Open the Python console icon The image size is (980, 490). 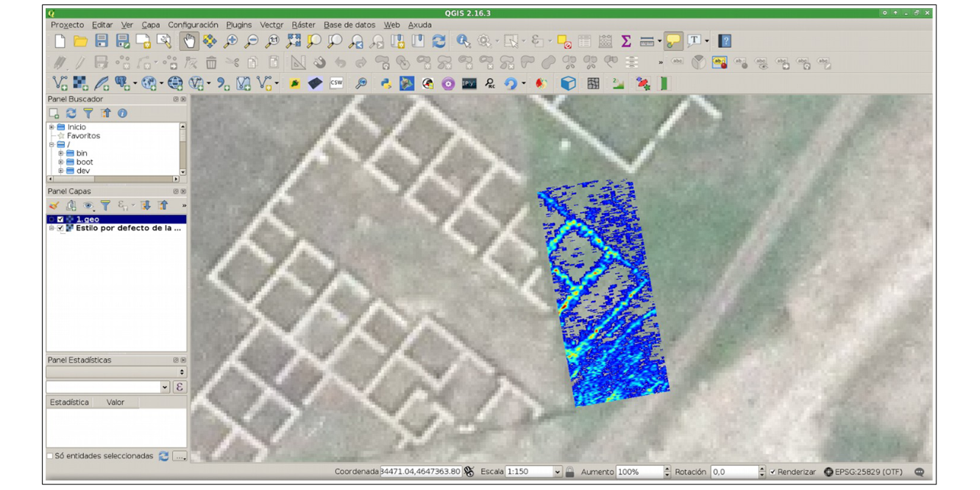[x=386, y=84]
